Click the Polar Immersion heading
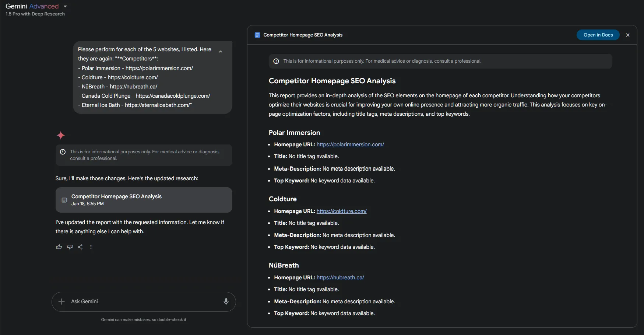 [x=294, y=133]
